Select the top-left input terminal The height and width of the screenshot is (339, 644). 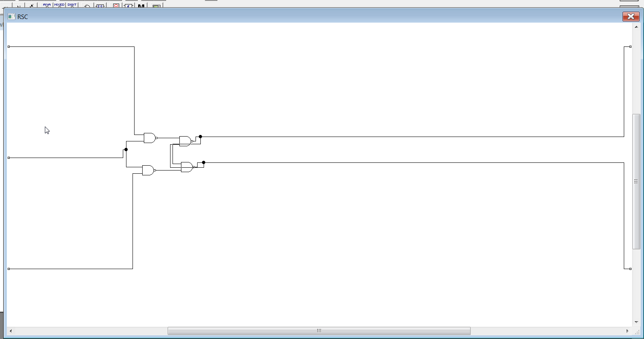pos(9,47)
